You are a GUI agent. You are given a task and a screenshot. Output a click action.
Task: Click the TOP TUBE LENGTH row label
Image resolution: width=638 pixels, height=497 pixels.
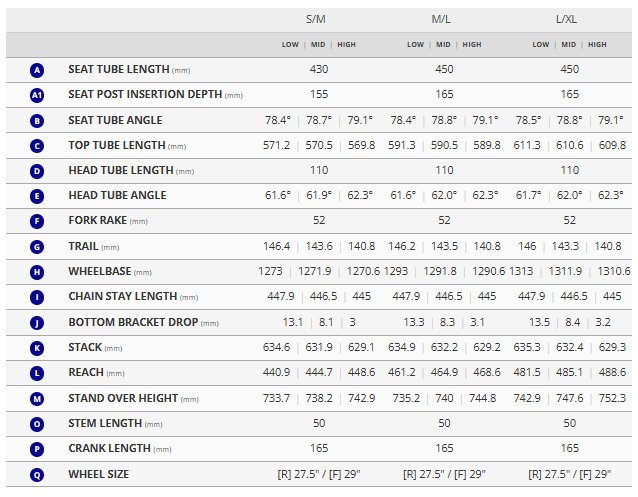click(116, 146)
